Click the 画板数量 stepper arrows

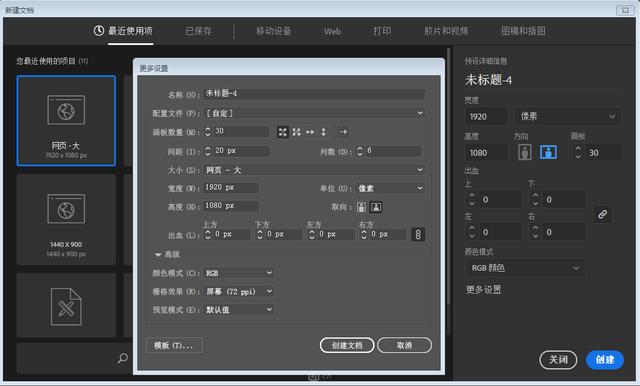click(208, 131)
